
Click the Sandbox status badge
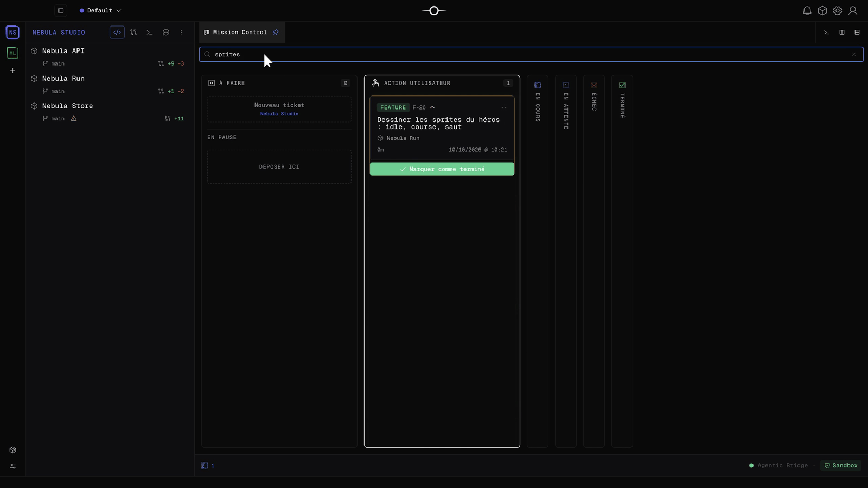point(841,465)
